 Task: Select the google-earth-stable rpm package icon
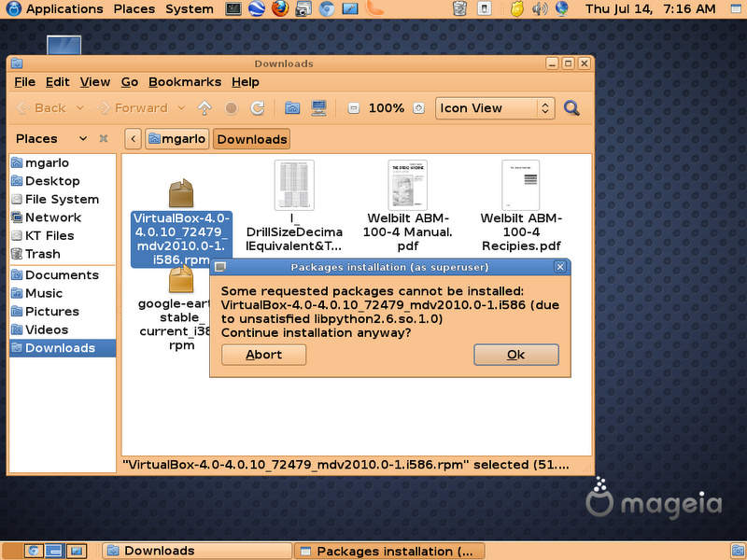[x=181, y=279]
